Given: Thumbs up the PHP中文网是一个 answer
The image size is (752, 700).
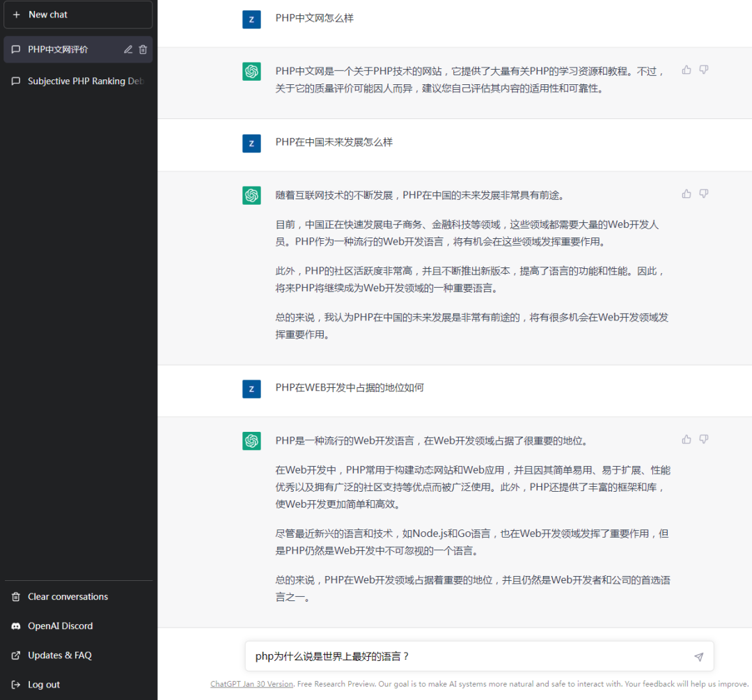Looking at the screenshot, I should [x=687, y=70].
